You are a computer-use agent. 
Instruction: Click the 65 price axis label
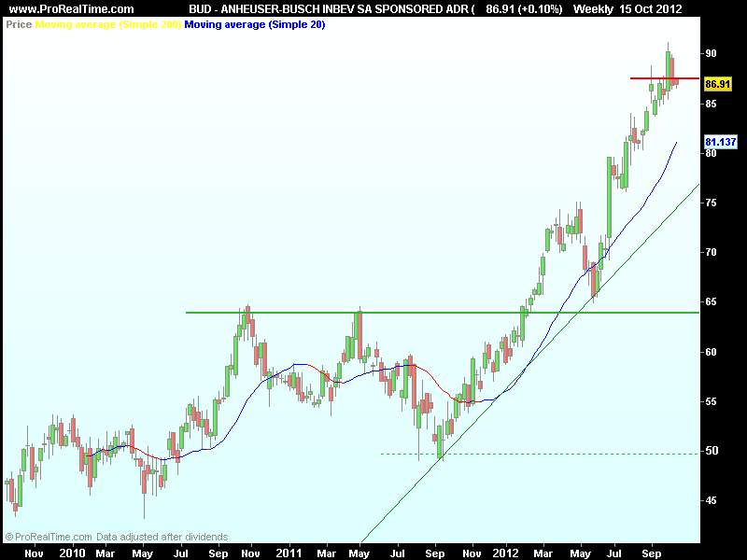pos(711,301)
